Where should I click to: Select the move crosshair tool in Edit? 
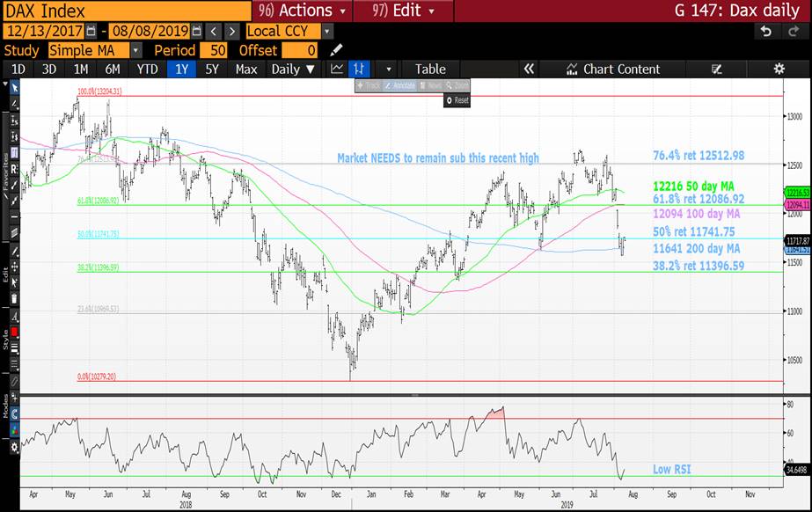(x=14, y=267)
